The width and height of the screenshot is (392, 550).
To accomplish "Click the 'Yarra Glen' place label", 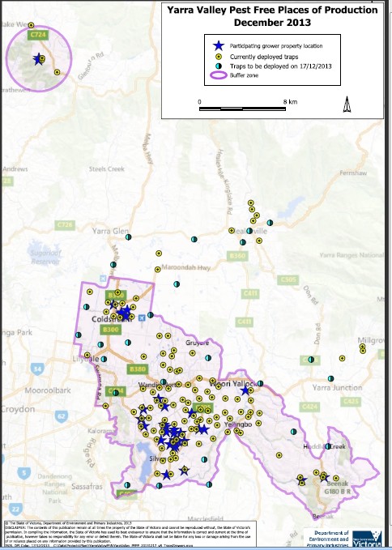I will [x=110, y=231].
